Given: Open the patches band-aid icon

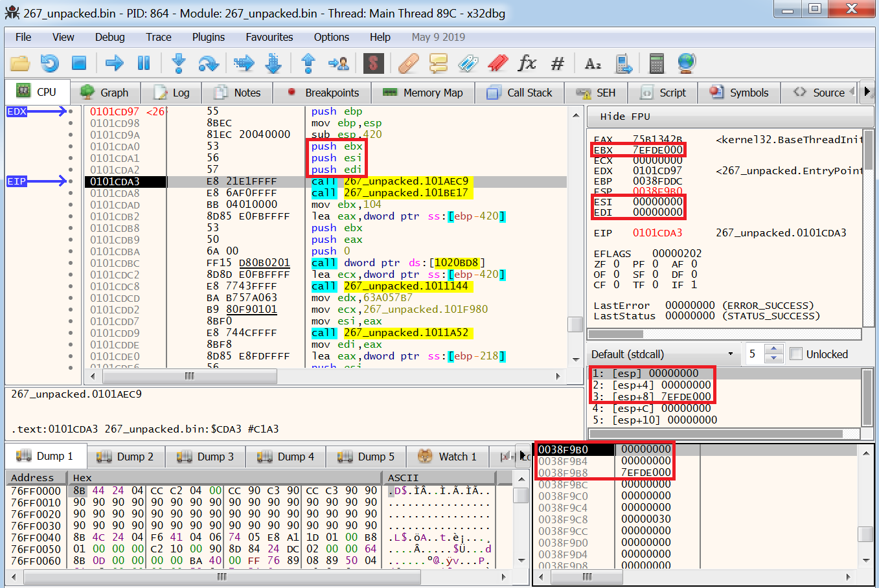Looking at the screenshot, I should coord(409,63).
